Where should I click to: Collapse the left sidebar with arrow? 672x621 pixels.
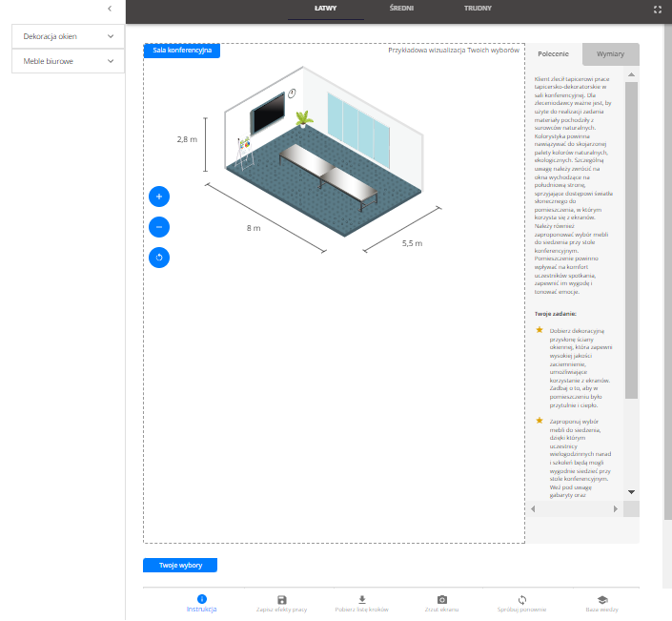tap(110, 9)
